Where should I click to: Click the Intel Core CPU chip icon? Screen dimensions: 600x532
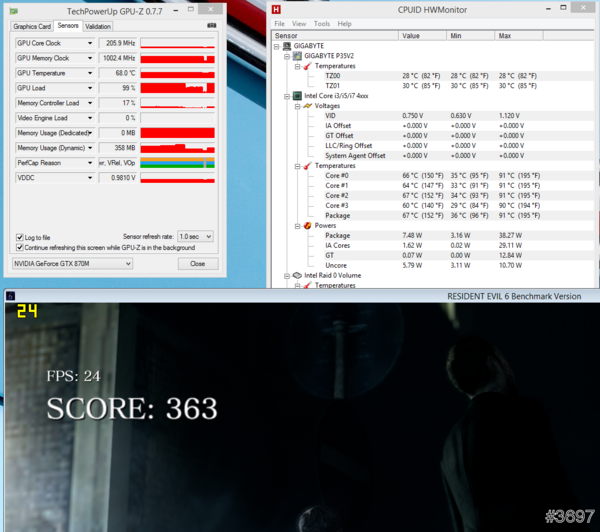click(x=297, y=96)
